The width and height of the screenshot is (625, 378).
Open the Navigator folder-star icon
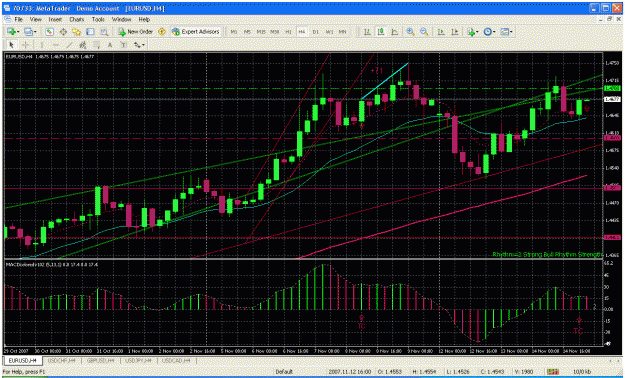pyautogui.click(x=77, y=32)
